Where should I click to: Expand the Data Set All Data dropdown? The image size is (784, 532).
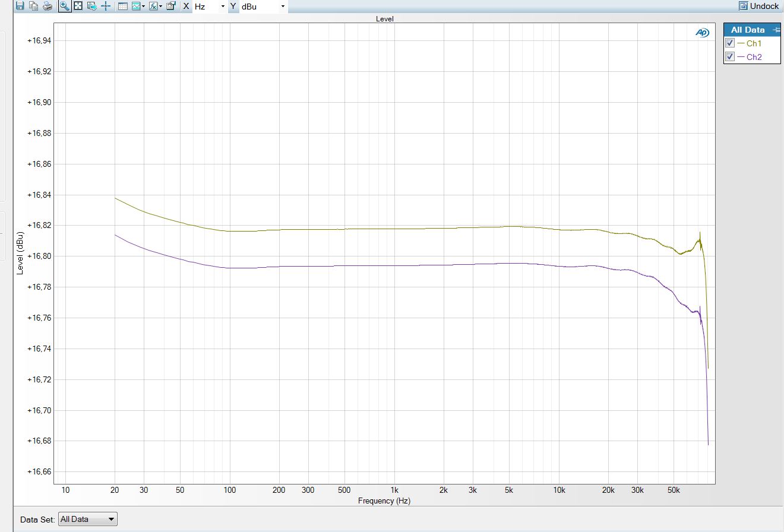(x=88, y=519)
